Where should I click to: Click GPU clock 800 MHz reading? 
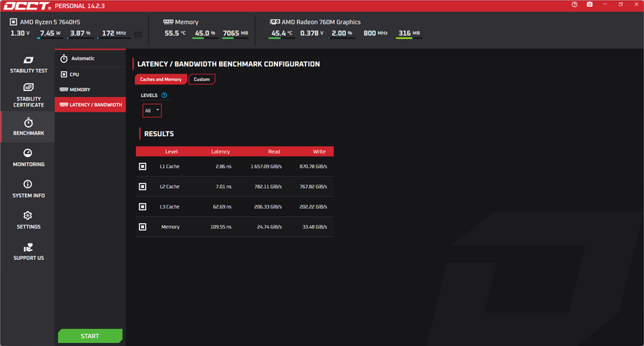375,33
